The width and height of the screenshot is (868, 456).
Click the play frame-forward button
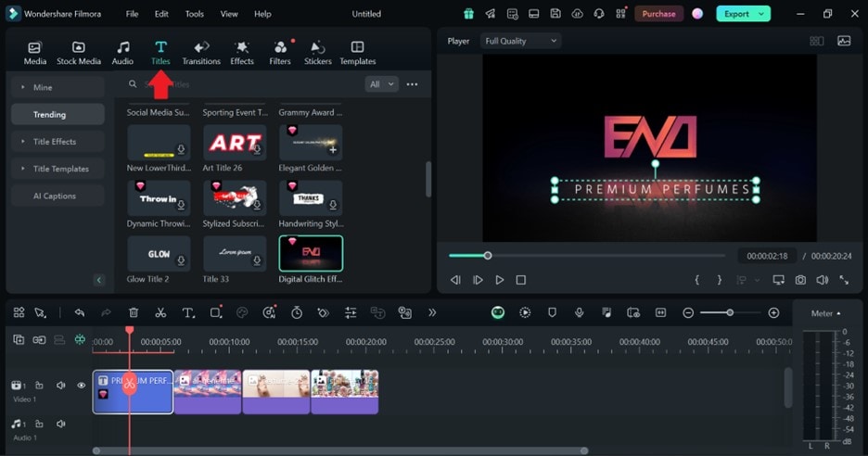(478, 280)
